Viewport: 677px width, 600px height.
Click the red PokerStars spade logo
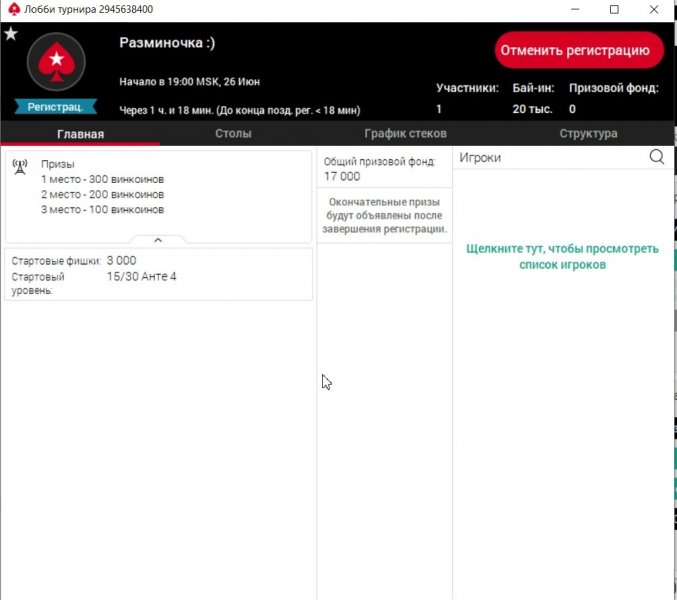click(55, 63)
